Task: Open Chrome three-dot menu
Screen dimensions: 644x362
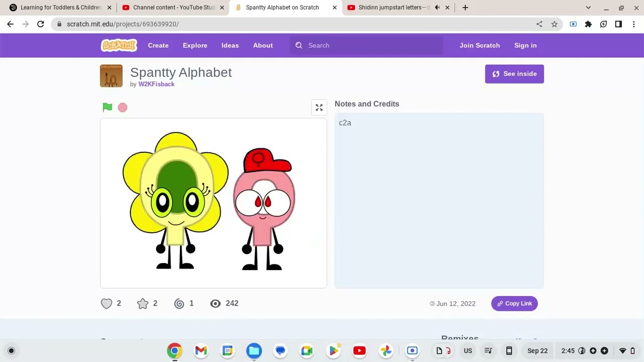Action: point(633,24)
